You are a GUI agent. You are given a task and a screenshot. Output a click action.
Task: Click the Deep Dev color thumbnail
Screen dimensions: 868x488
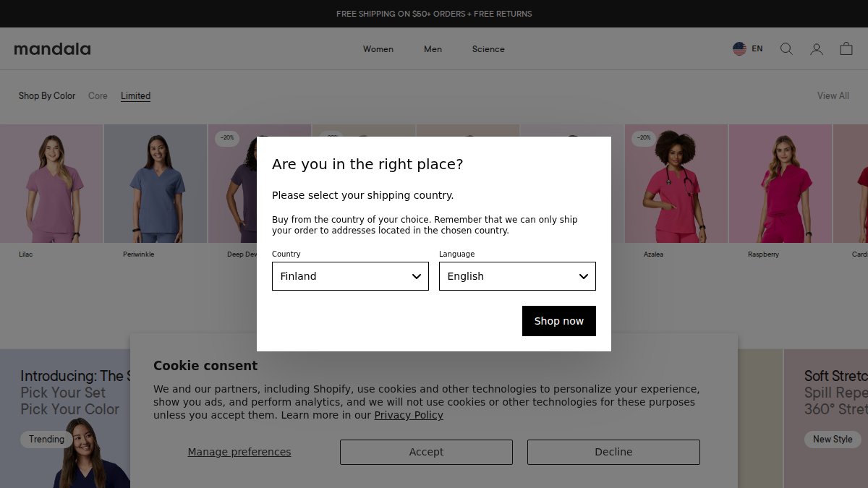pyautogui.click(x=232, y=184)
